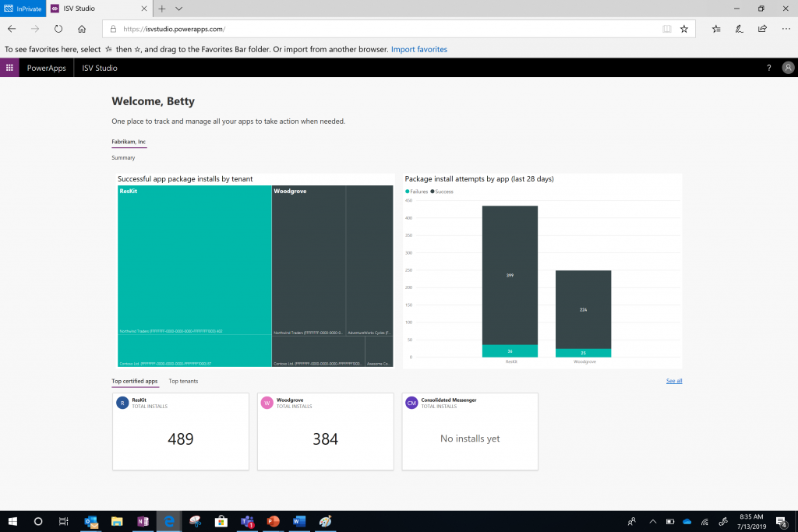Open the PowerApps app launcher waffle
The image size is (798, 532).
click(x=9, y=68)
